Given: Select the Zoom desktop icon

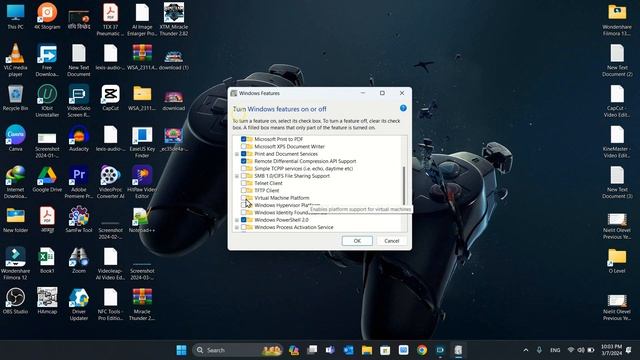Looking at the screenshot, I should pos(79,260).
